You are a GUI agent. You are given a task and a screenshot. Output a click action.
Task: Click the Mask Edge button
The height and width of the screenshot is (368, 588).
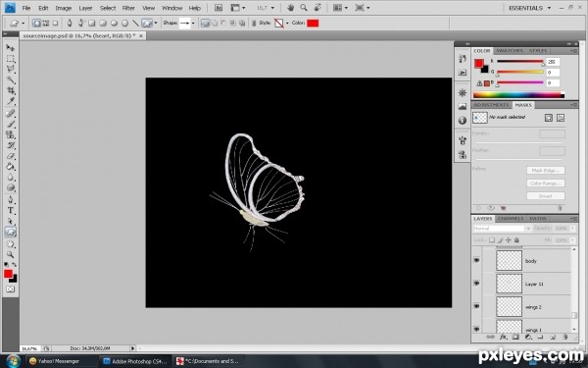(545, 171)
